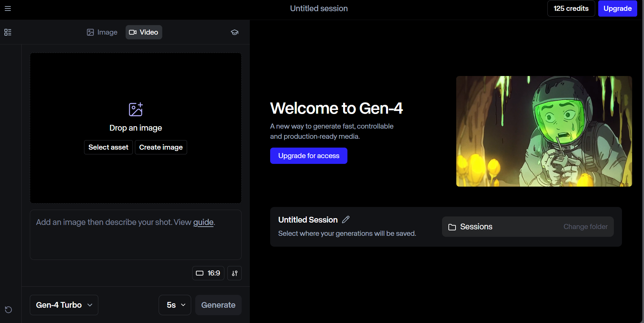Viewport: 644px width, 323px height.
Task: Switch to the Image tab
Action: click(102, 32)
